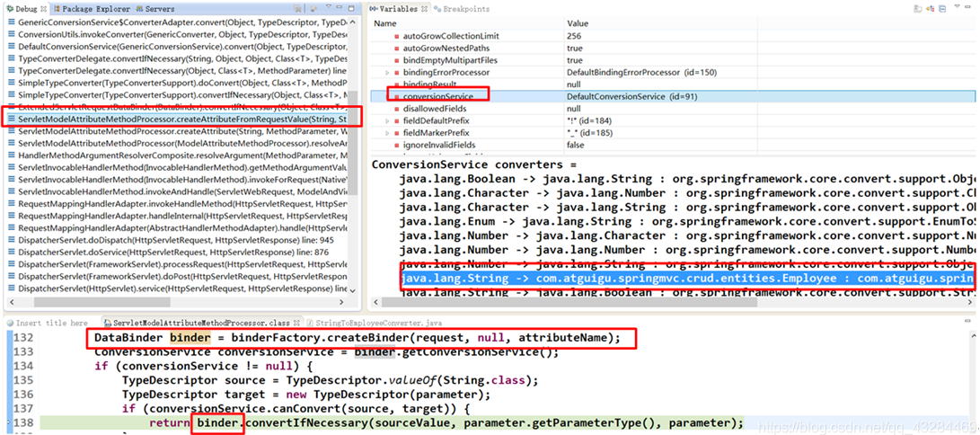Select ignoreInvalidFields variable row
Screen dimensions: 980x435
point(673,145)
